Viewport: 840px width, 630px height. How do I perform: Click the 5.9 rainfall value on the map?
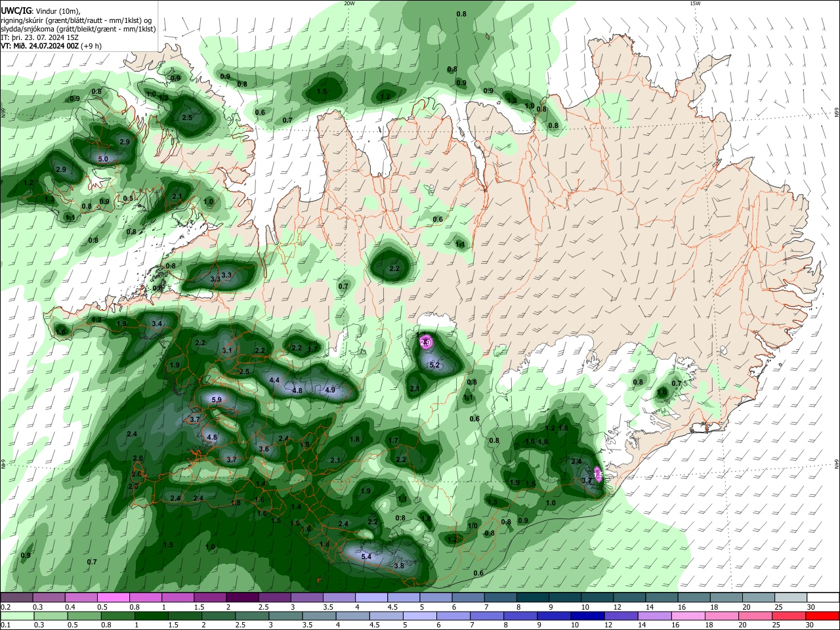217,399
